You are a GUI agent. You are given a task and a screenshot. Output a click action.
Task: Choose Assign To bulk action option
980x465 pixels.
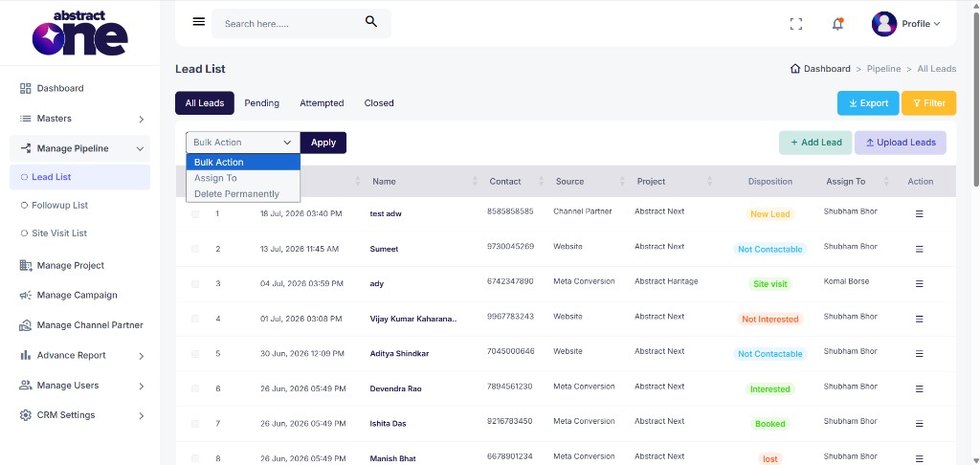(243, 178)
